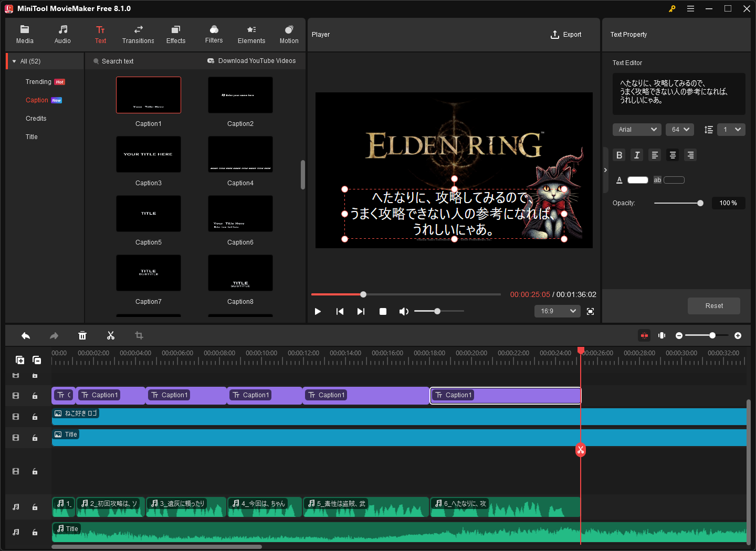The height and width of the screenshot is (551, 756).
Task: Toggle the timeline auto snap icon
Action: 645,336
